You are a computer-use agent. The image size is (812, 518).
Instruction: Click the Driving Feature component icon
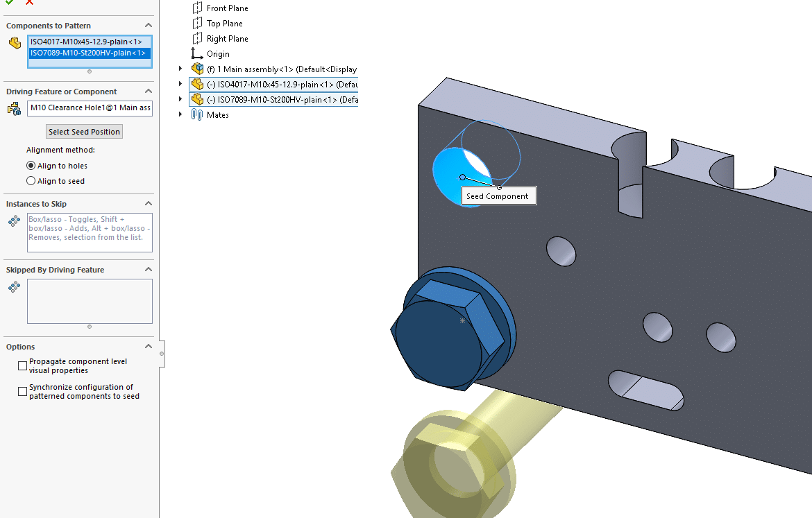pos(15,108)
